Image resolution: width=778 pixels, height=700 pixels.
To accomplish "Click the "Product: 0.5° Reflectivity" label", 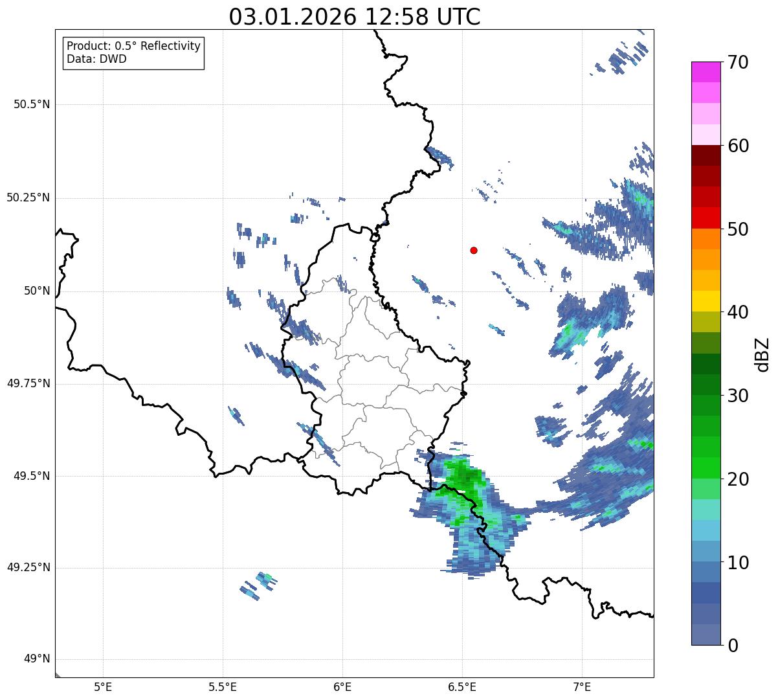I will (134, 47).
